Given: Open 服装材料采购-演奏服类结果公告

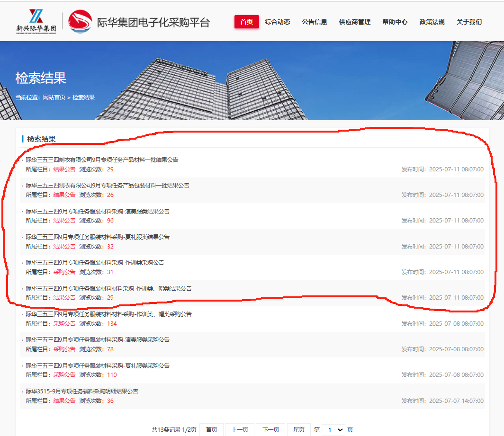Looking at the screenshot, I should point(98,212).
